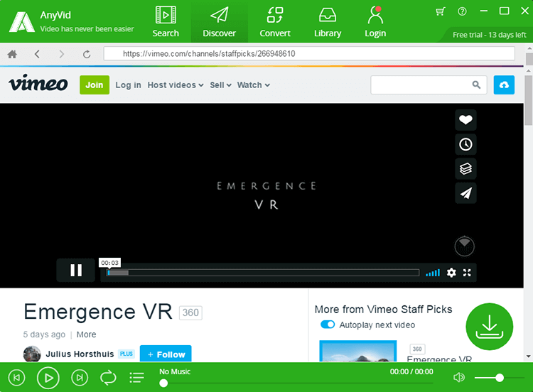
Task: Add video to Watch Later clock icon
Action: [x=465, y=144]
